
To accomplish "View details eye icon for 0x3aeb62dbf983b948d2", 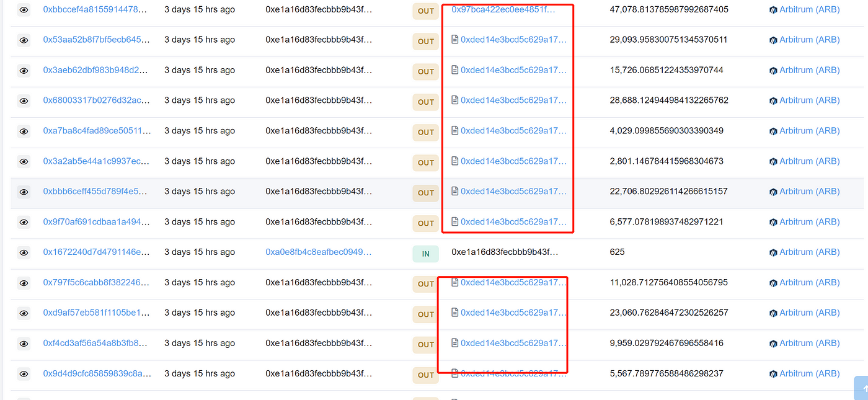I will pyautogui.click(x=24, y=71).
